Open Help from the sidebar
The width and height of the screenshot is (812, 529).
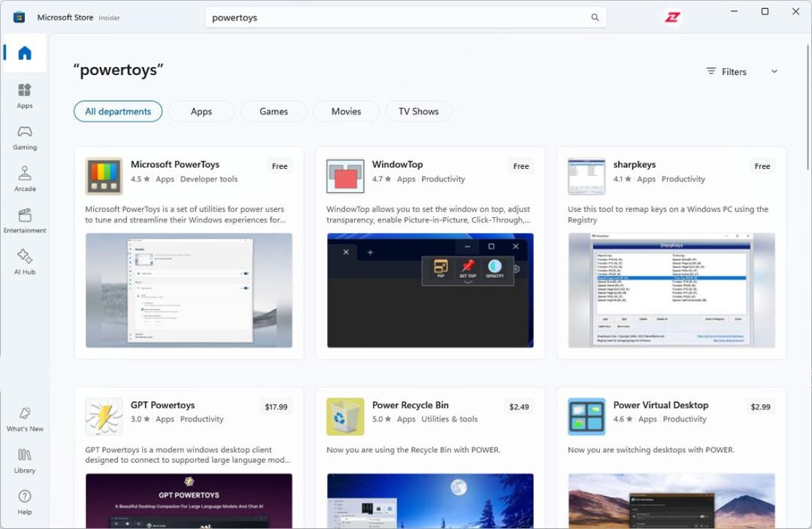[24, 502]
